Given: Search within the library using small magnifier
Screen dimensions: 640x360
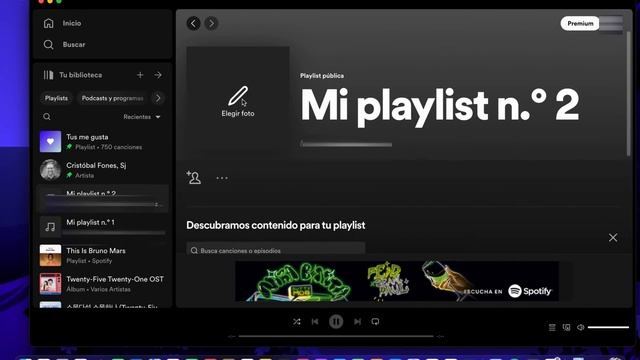Looking at the screenshot, I should pyautogui.click(x=47, y=117).
